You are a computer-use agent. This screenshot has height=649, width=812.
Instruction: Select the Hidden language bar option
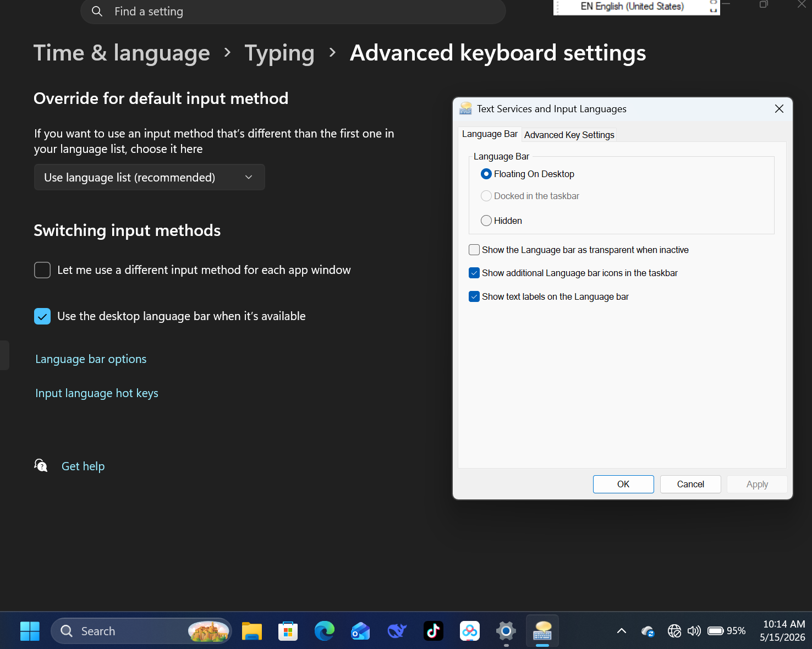486,221
